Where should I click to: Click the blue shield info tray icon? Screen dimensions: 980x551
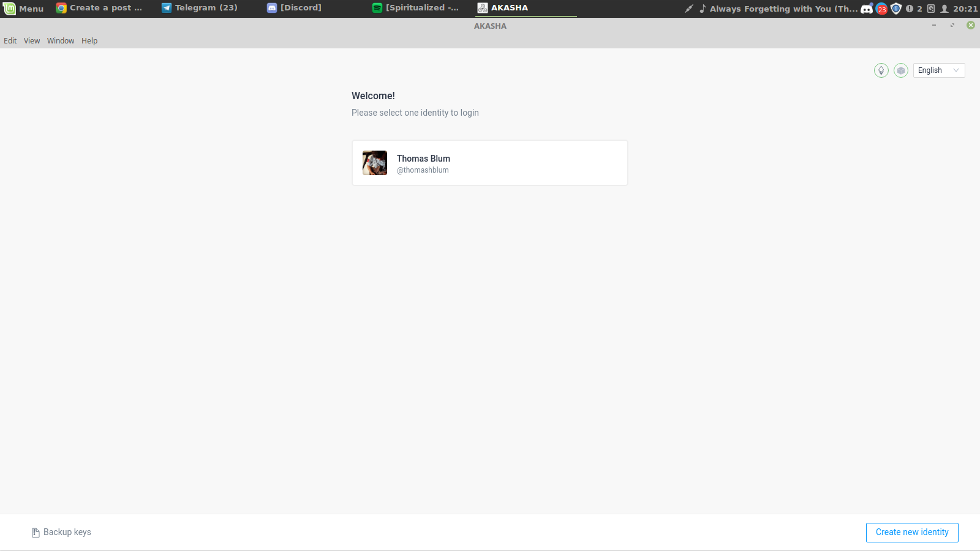click(896, 9)
